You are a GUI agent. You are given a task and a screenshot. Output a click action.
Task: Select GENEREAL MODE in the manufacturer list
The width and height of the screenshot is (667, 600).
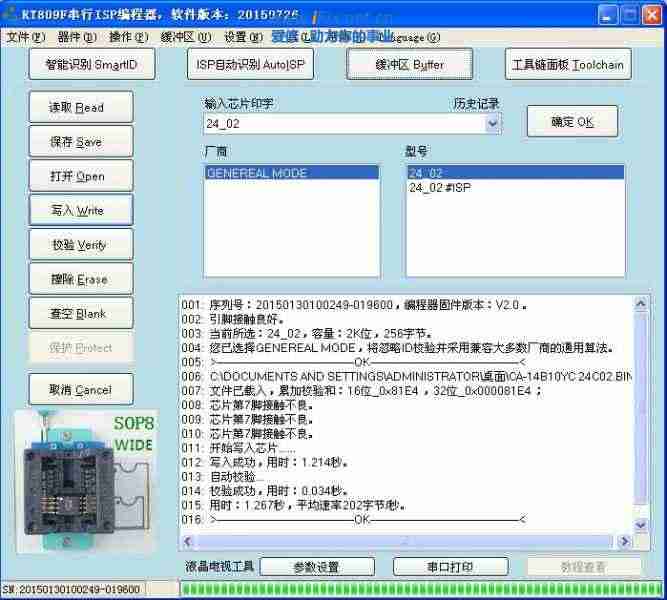click(x=291, y=173)
